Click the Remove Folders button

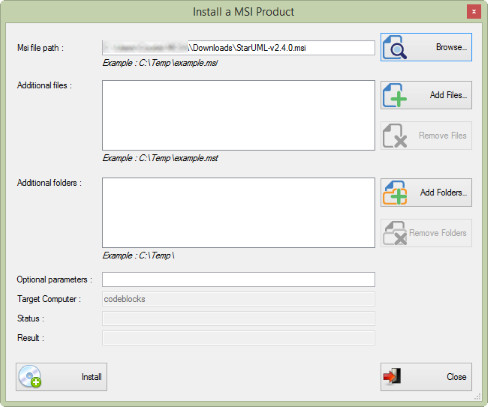click(x=426, y=233)
